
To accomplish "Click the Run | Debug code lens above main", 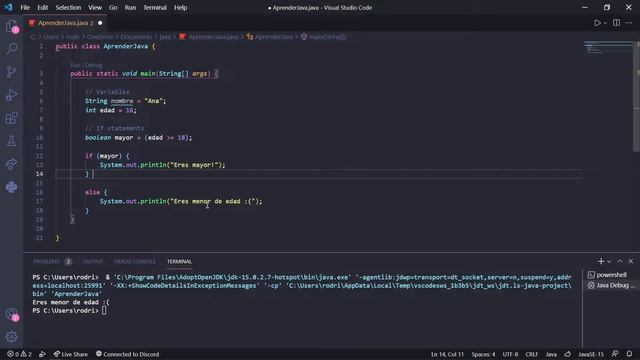I will coord(86,65).
